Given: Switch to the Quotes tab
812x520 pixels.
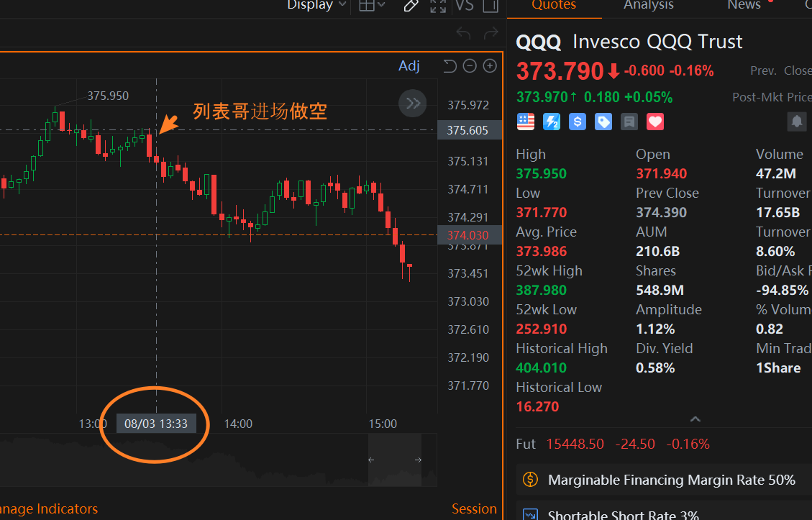Looking at the screenshot, I should tap(554, 4).
